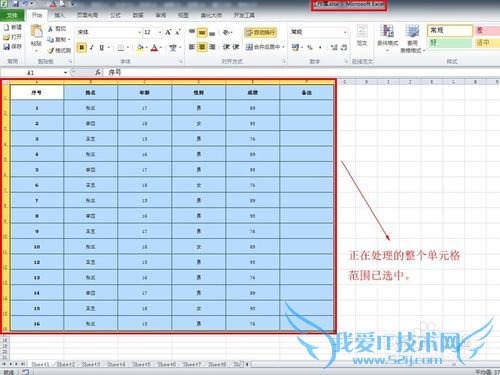500x375 pixels.
Task: Click the Format as Table (套用表格格式) icon
Action: coord(412,32)
